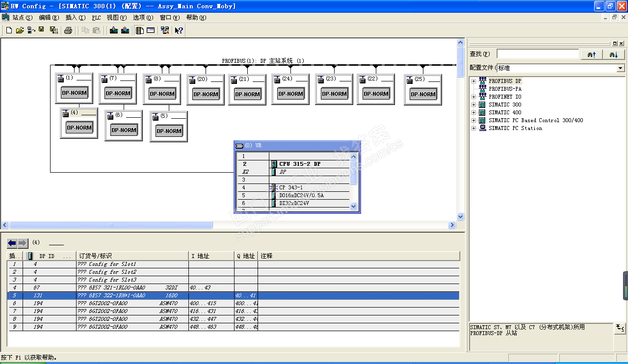This screenshot has height=364, width=628.
Task: Select DP slave station (8) DP-NORM
Action: click(x=162, y=89)
